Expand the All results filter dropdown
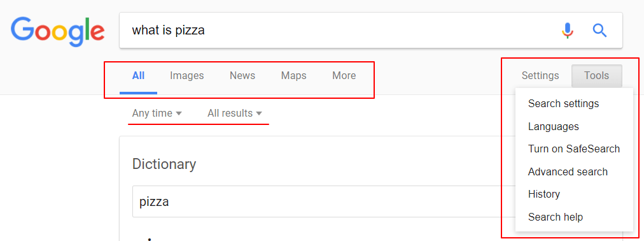This screenshot has height=241, width=644. [235, 113]
